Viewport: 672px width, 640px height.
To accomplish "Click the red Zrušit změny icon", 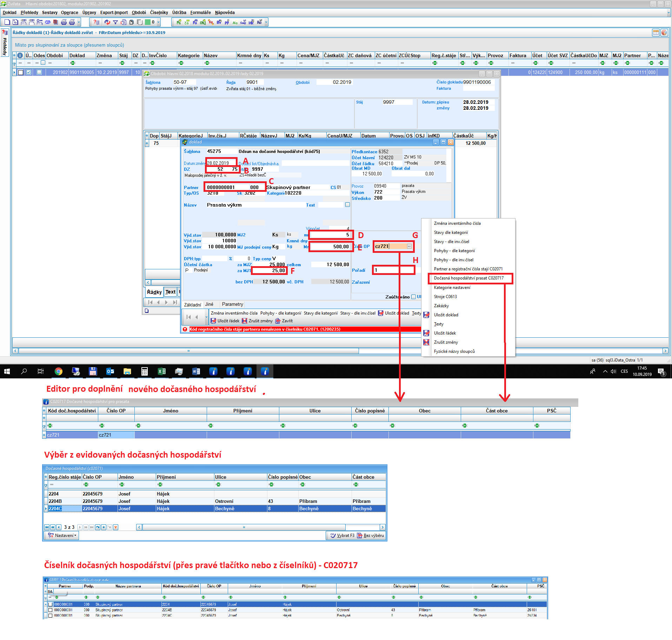I will point(244,321).
